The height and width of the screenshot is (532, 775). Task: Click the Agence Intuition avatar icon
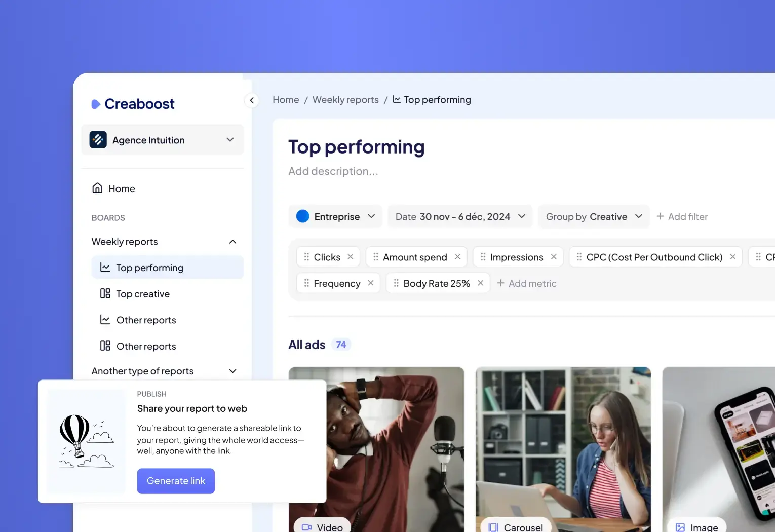98,140
